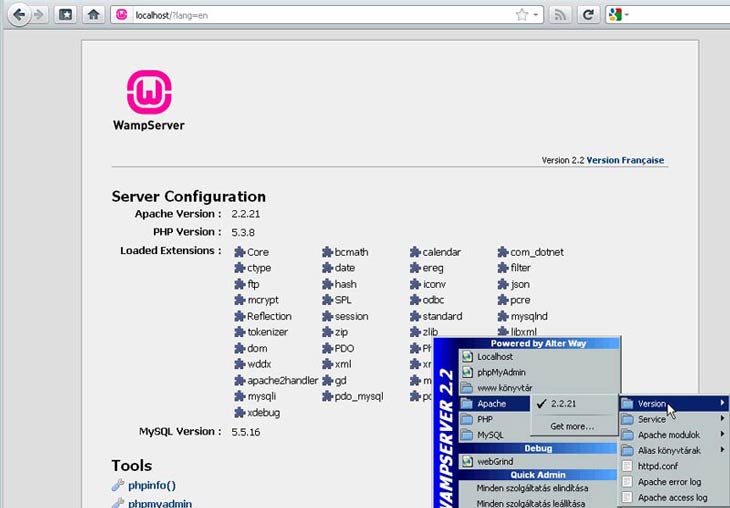Viewport: 730px width, 508px height.
Task: Expand the Apache submenu in tray menu
Action: [x=494, y=404]
